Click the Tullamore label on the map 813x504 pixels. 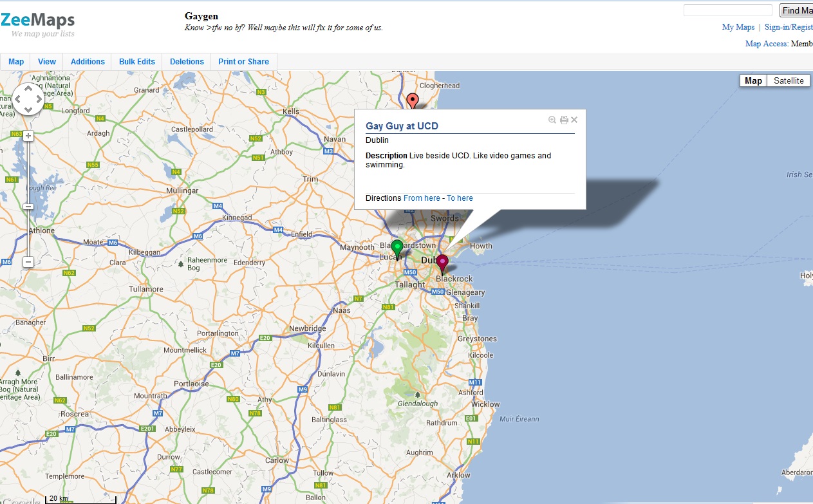pyautogui.click(x=146, y=290)
